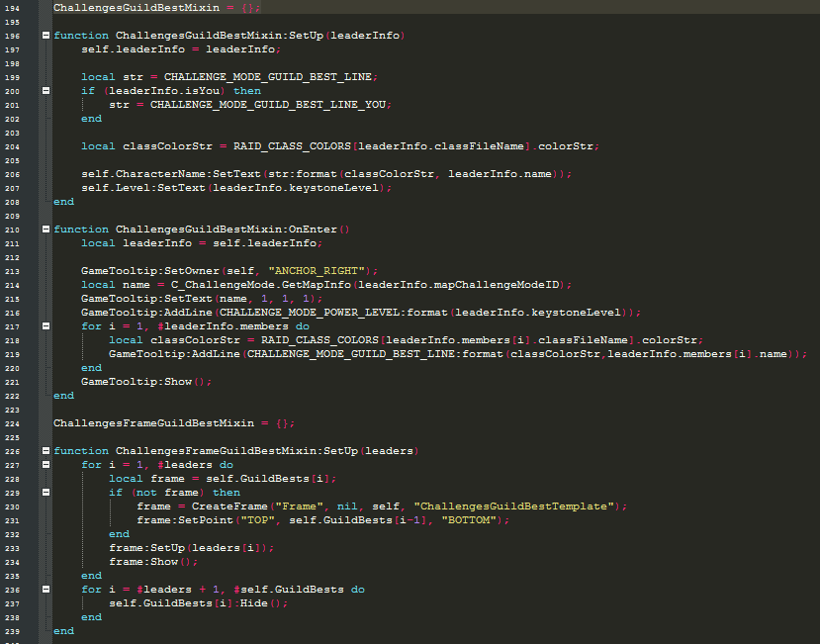Select line number 224 in the margin
Viewport: 820px width, 644px height.
(x=14, y=423)
